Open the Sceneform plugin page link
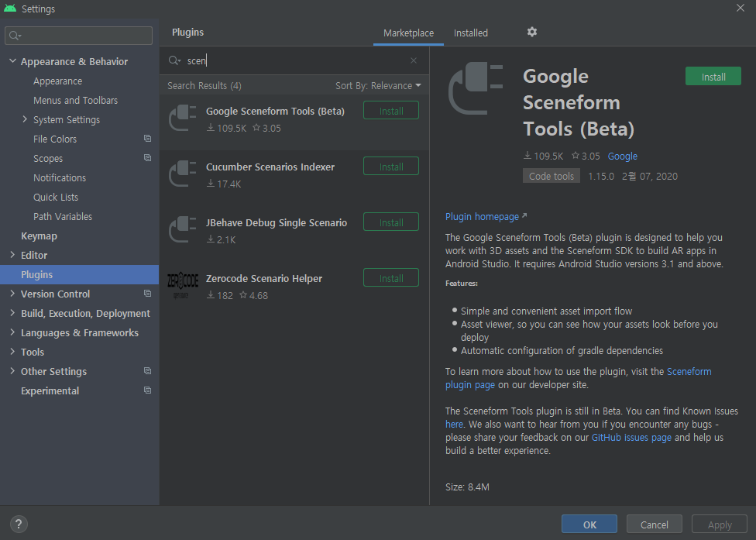This screenshot has height=540, width=756. pos(578,378)
